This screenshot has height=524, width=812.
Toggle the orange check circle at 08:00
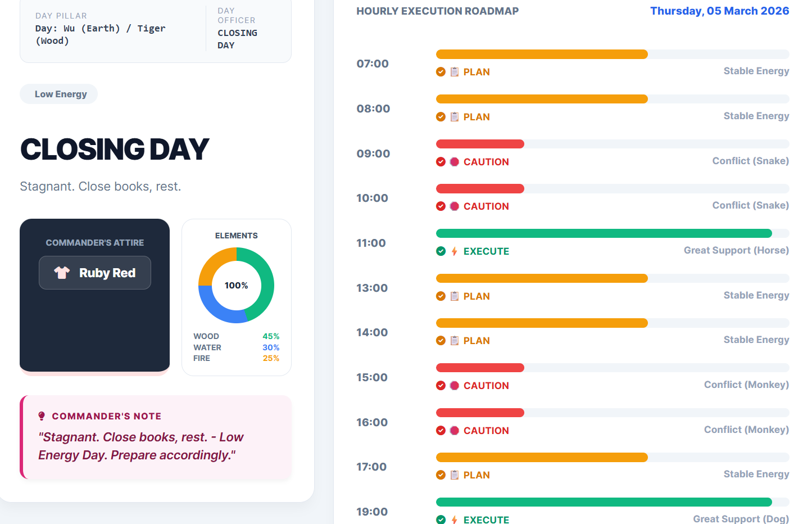click(x=441, y=117)
